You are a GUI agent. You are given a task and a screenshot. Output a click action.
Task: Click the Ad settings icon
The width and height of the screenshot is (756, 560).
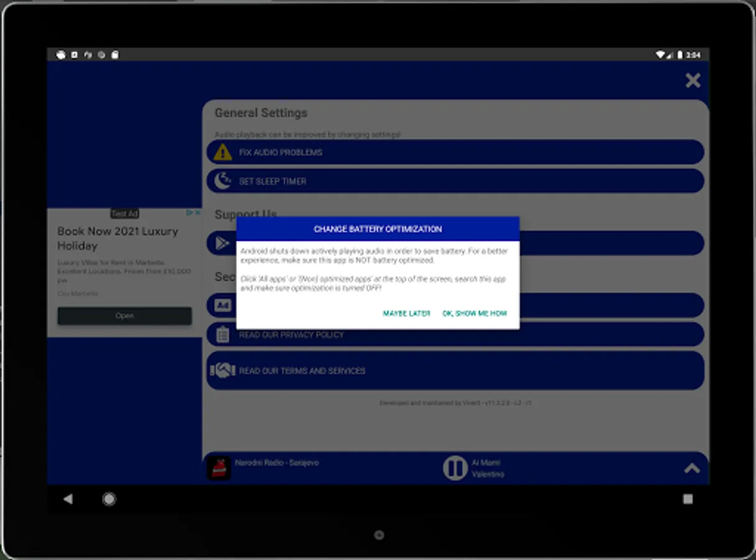click(223, 305)
